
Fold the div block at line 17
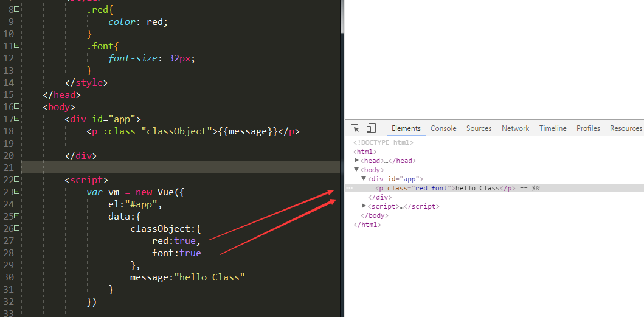[16, 119]
